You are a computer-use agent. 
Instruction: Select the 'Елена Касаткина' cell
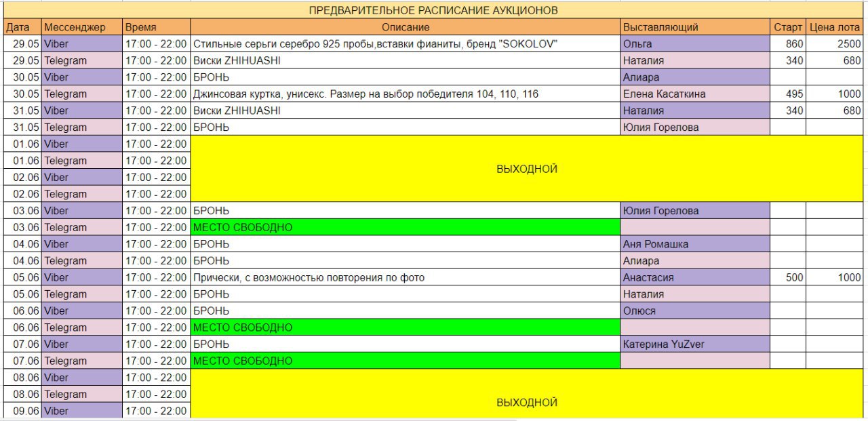click(695, 94)
